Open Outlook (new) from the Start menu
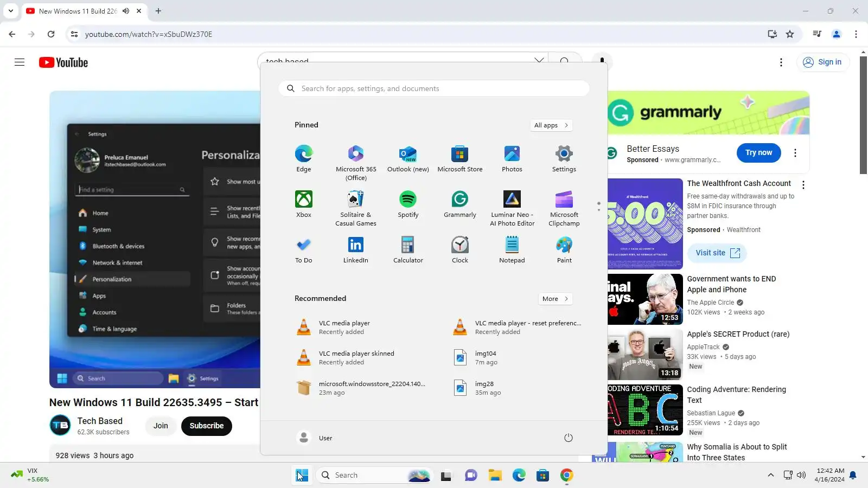868x488 pixels. (408, 158)
